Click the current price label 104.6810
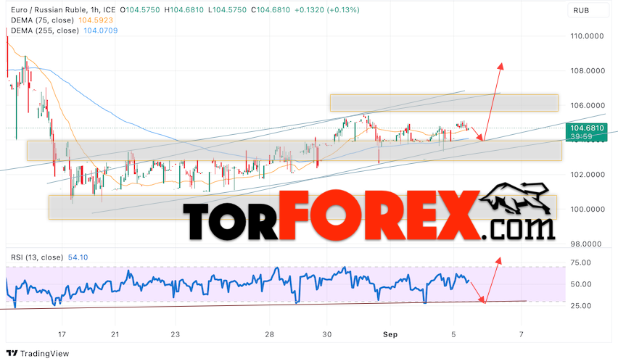The image size is (618, 364). pyautogui.click(x=587, y=128)
